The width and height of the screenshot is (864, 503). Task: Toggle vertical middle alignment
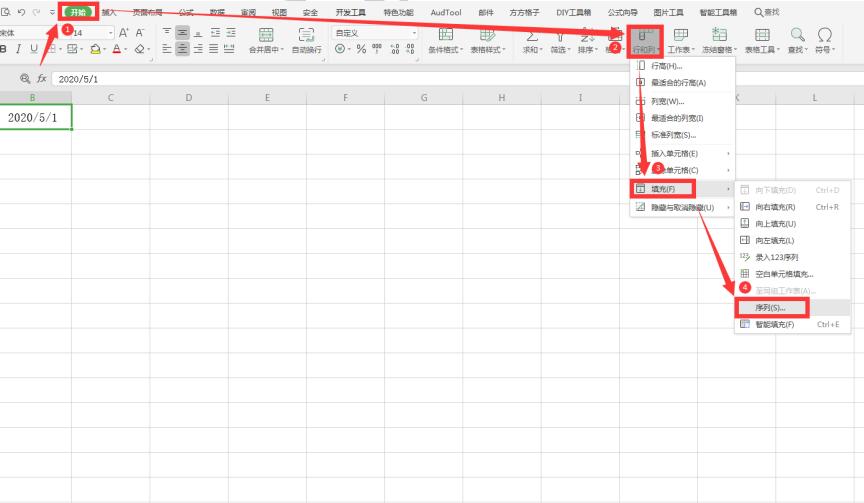pyautogui.click(x=182, y=33)
